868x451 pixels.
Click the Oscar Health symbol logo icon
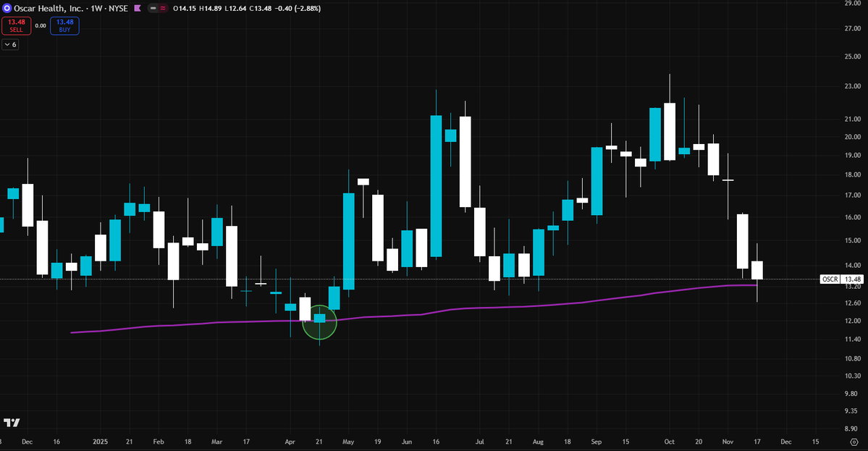coord(7,8)
